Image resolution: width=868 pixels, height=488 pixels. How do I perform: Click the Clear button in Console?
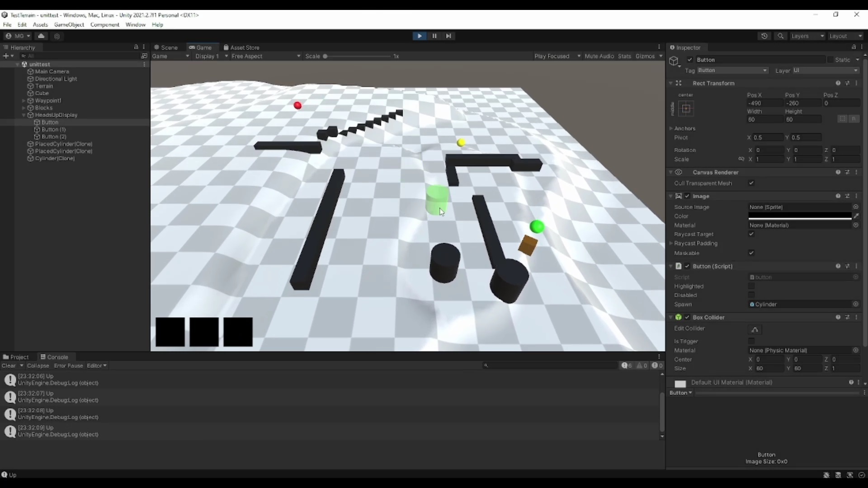coord(9,366)
